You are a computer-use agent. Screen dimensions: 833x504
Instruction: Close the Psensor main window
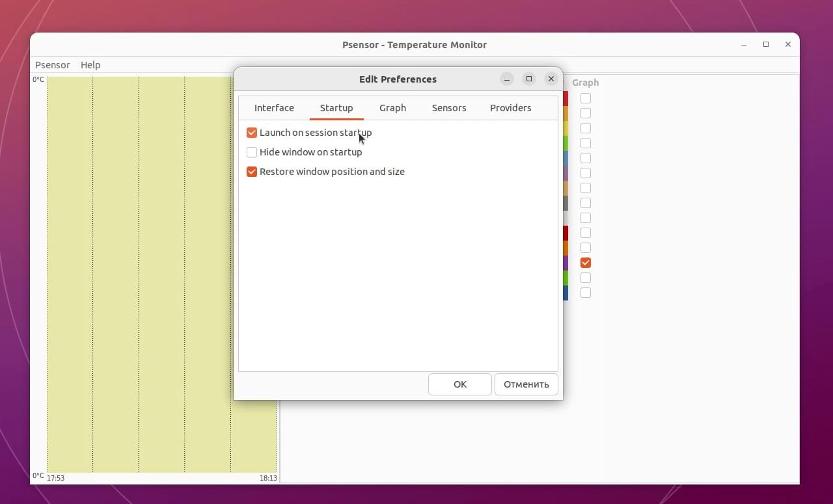click(788, 45)
